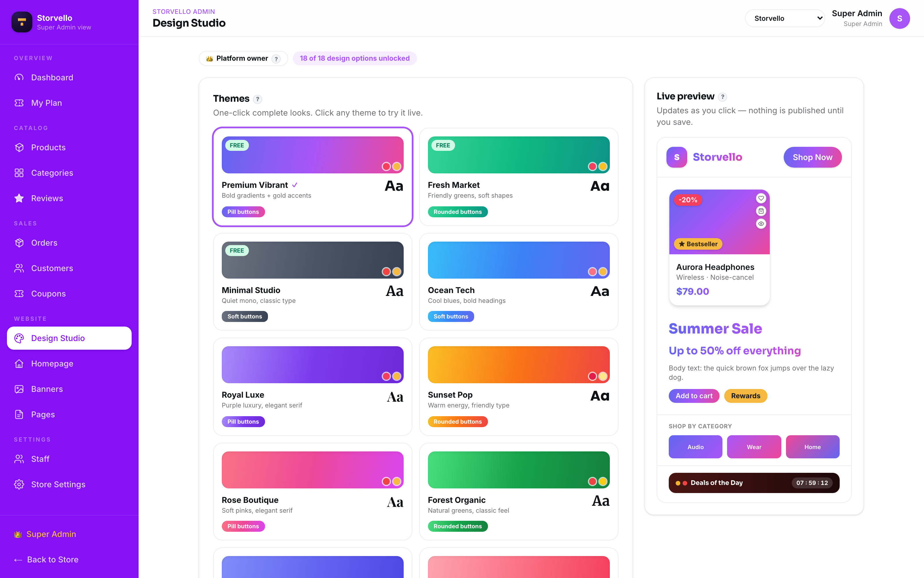Choose the Minimal Studio theme name
924x578 pixels.
251,290
